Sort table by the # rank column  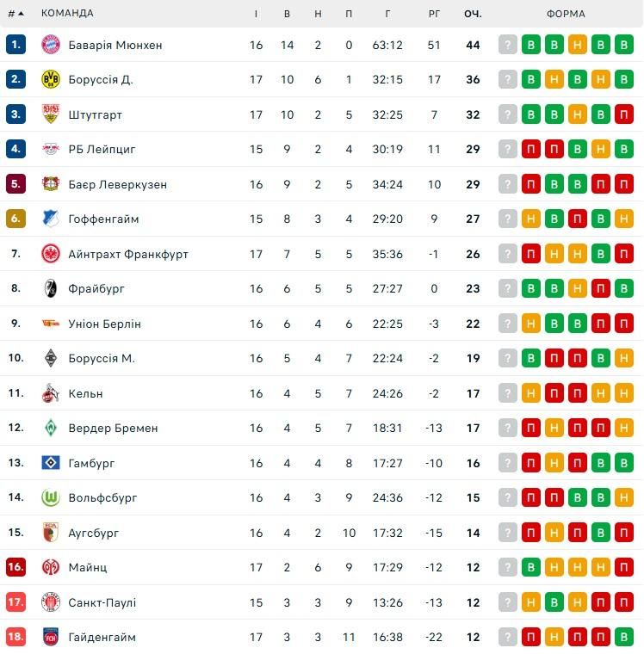15,14
